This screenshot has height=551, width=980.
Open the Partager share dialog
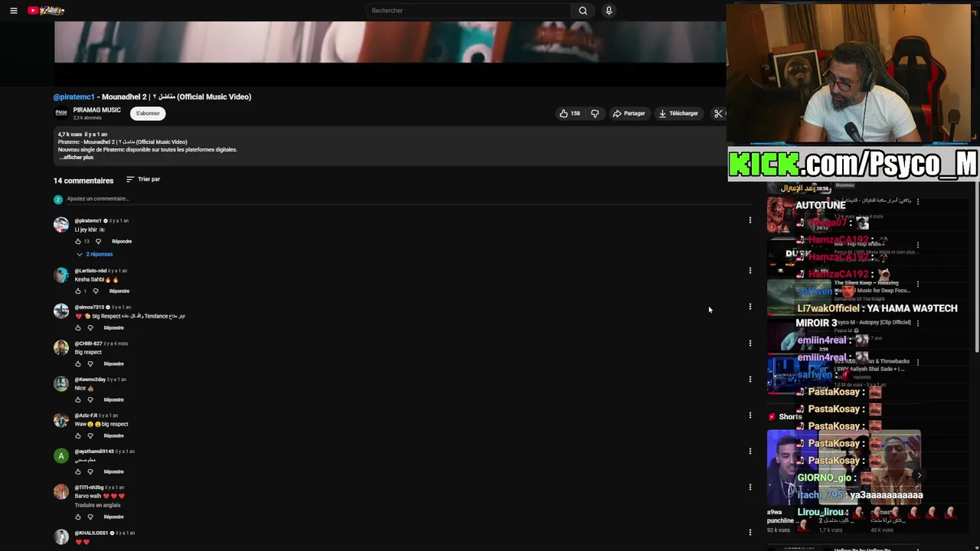(629, 113)
